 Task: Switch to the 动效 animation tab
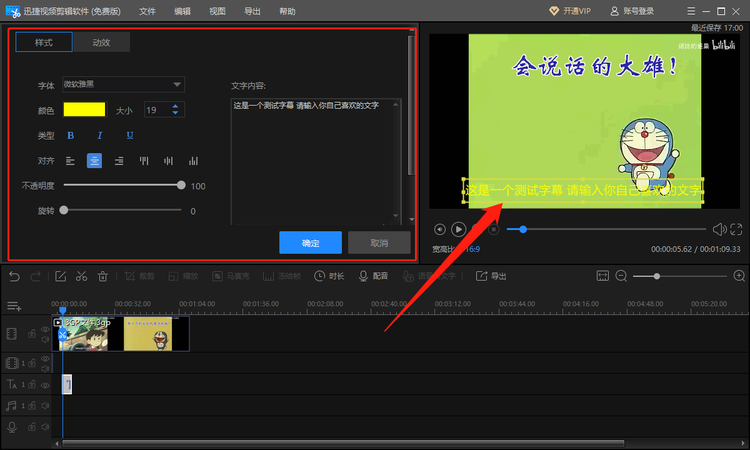(x=101, y=42)
